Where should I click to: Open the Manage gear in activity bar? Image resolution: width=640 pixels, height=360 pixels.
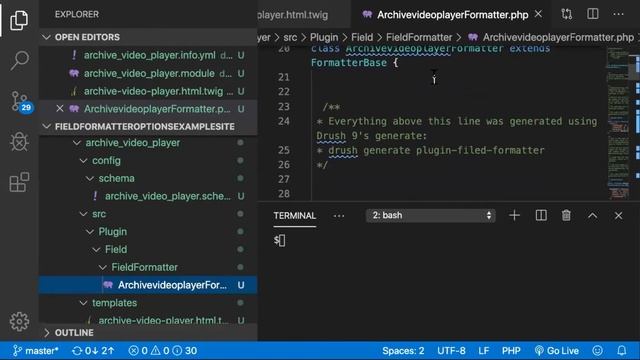tap(19, 322)
